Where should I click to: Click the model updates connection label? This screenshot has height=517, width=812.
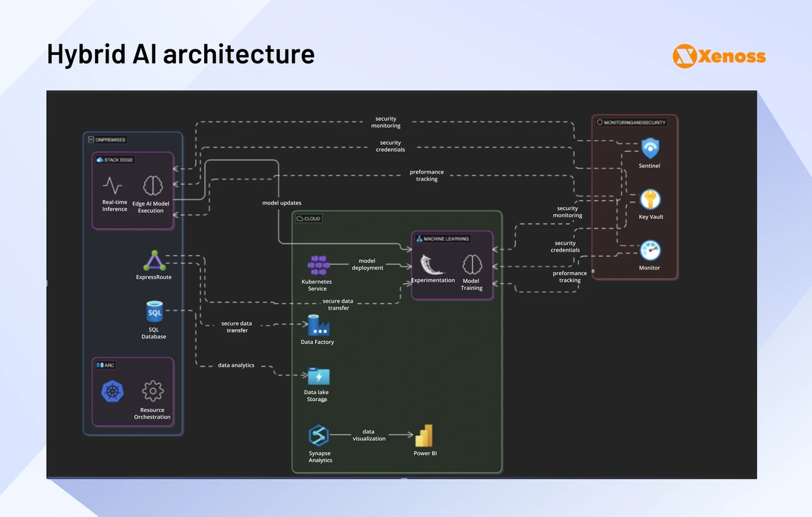click(x=282, y=202)
